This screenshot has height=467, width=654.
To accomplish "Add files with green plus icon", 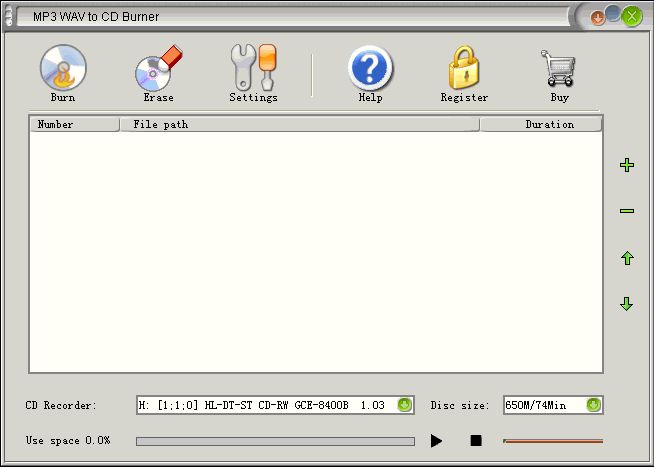I will (x=627, y=165).
